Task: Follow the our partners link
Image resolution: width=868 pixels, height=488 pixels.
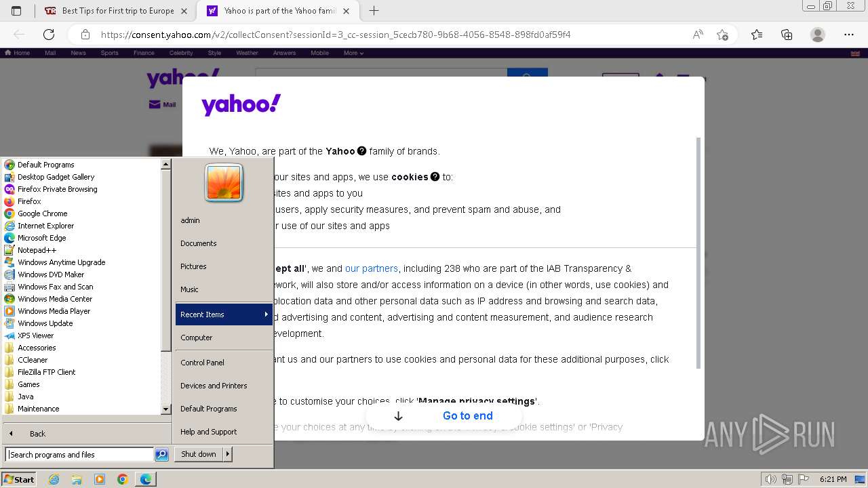Action: pyautogui.click(x=372, y=268)
